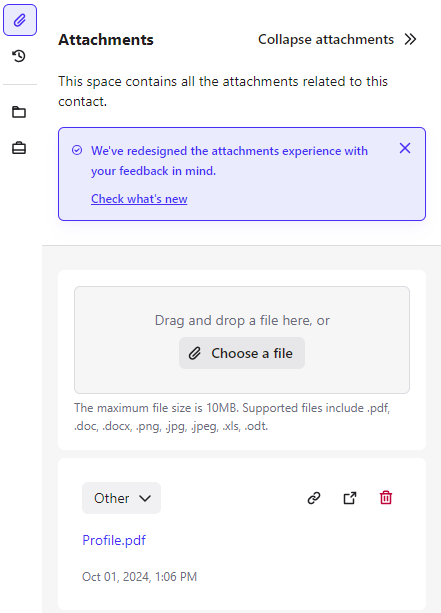Open Profile.pdf in new window icon

pos(350,498)
